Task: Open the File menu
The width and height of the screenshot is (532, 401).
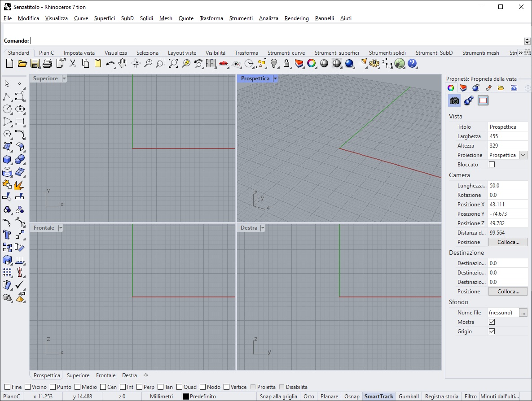Action: point(8,18)
